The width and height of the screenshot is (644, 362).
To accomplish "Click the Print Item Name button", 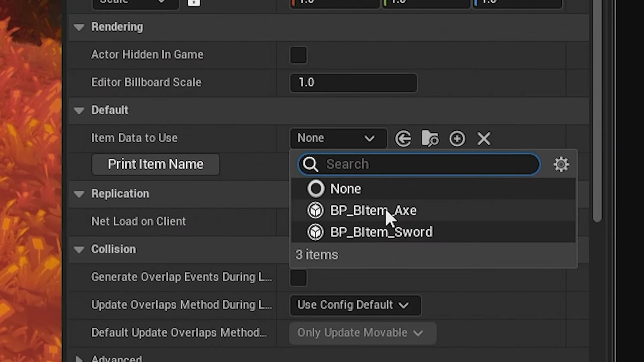I will click(x=156, y=164).
